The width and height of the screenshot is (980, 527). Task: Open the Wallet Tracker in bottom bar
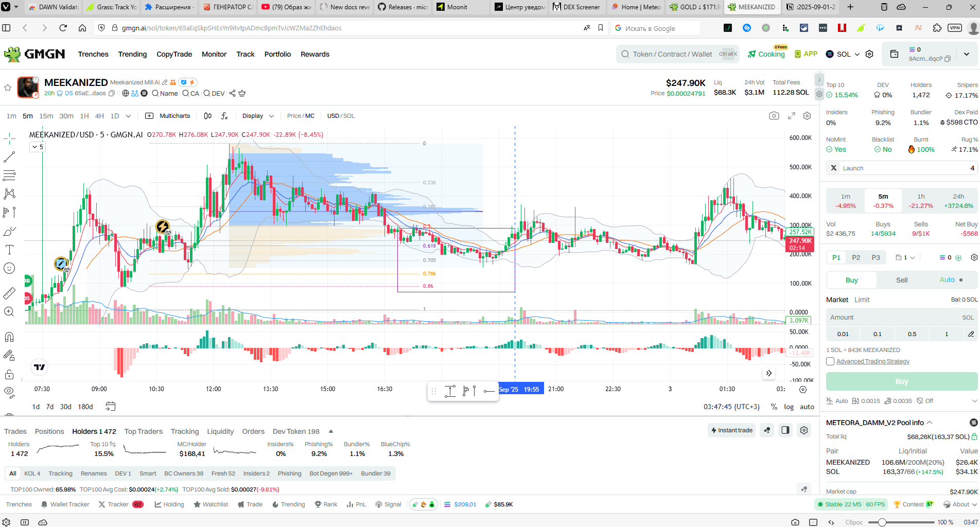[65, 504]
